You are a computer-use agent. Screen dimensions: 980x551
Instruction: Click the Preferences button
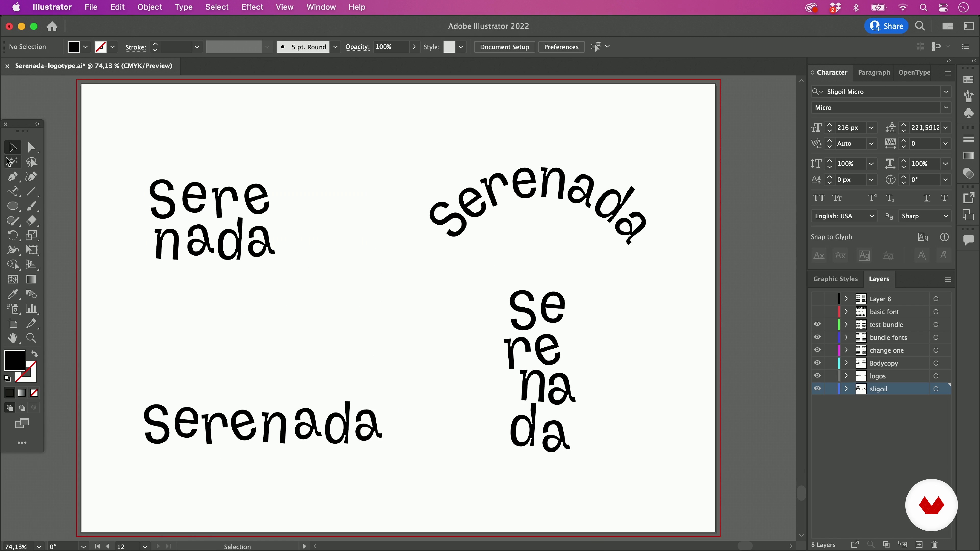point(561,47)
